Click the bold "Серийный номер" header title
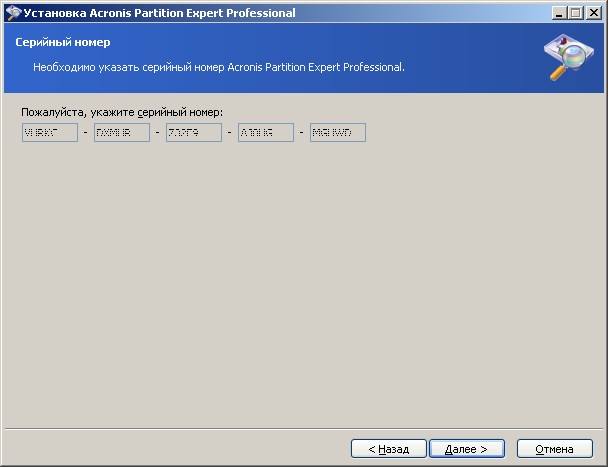This screenshot has width=608, height=467. point(63,43)
